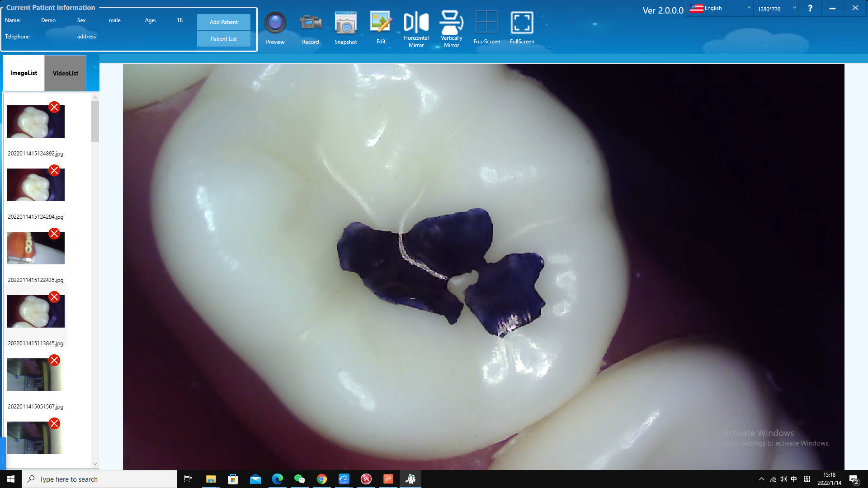
Task: Click the Preview camera lens icon
Action: [x=275, y=23]
